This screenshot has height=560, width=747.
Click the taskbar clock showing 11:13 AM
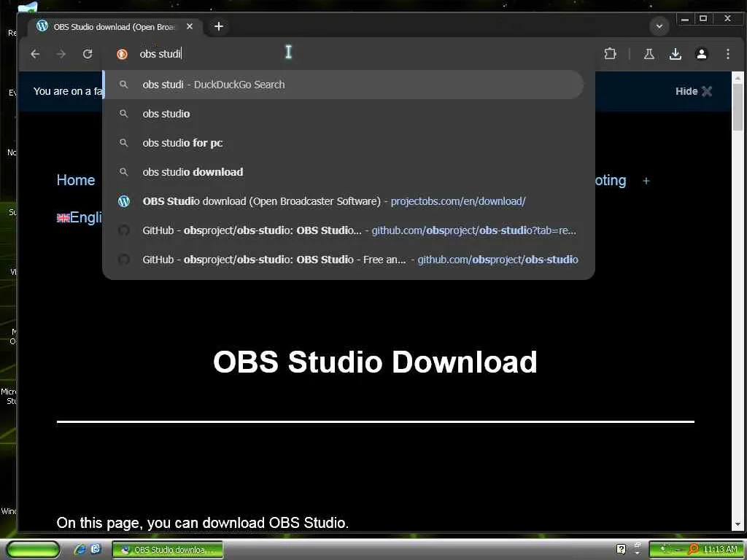pyautogui.click(x=720, y=550)
